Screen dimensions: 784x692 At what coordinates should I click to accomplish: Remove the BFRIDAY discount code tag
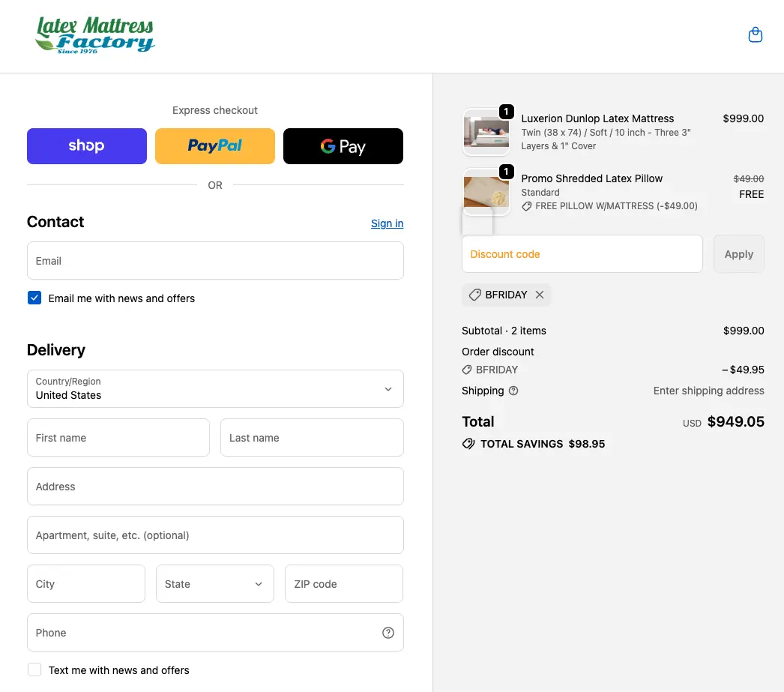click(x=540, y=295)
